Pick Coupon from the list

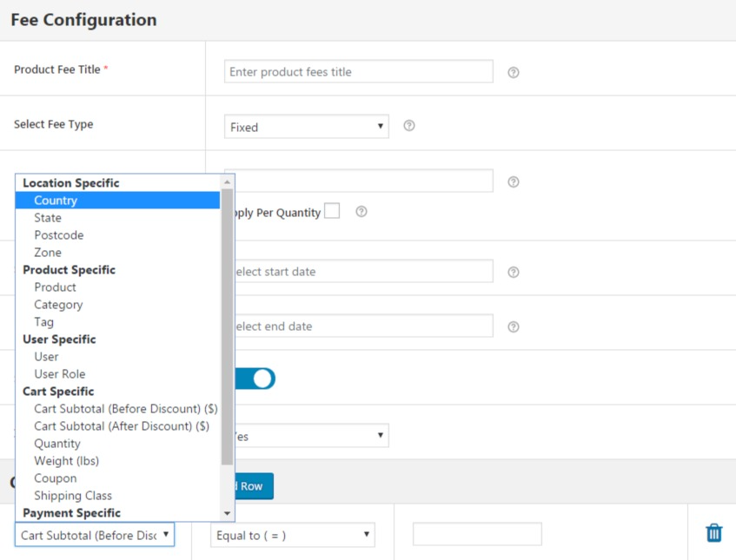117,478
